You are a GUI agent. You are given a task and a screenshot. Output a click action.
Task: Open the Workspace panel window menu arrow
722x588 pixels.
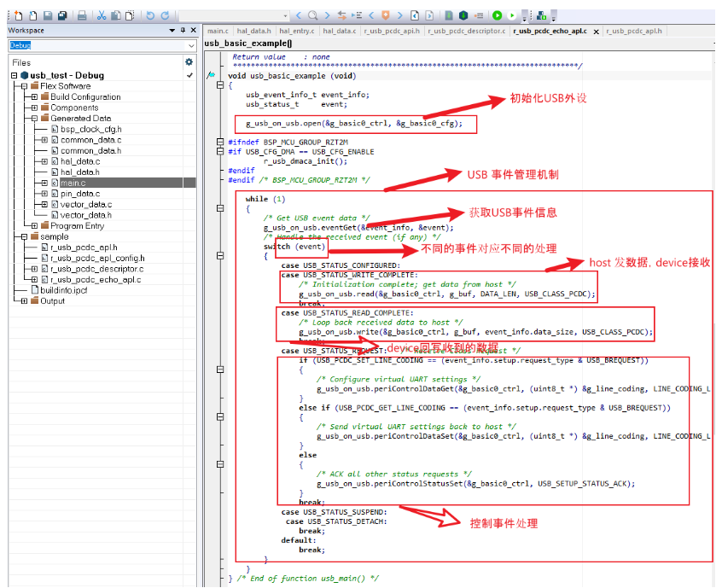point(172,30)
